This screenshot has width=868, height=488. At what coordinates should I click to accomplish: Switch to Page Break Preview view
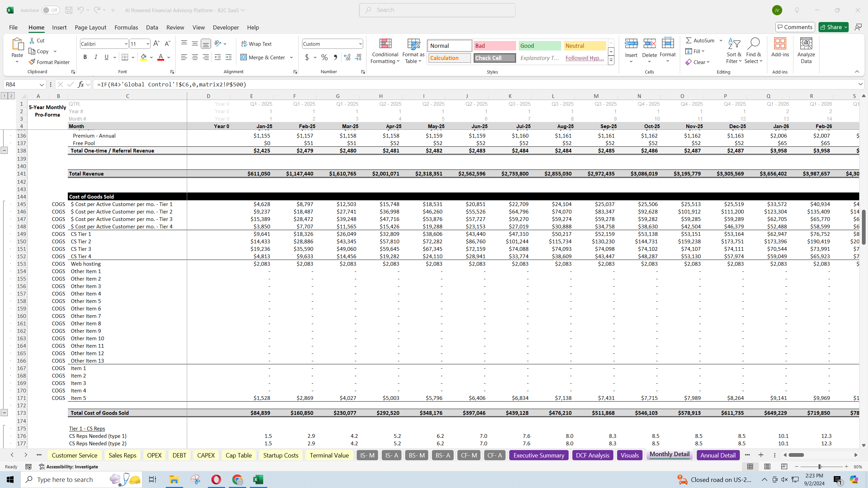(784, 467)
